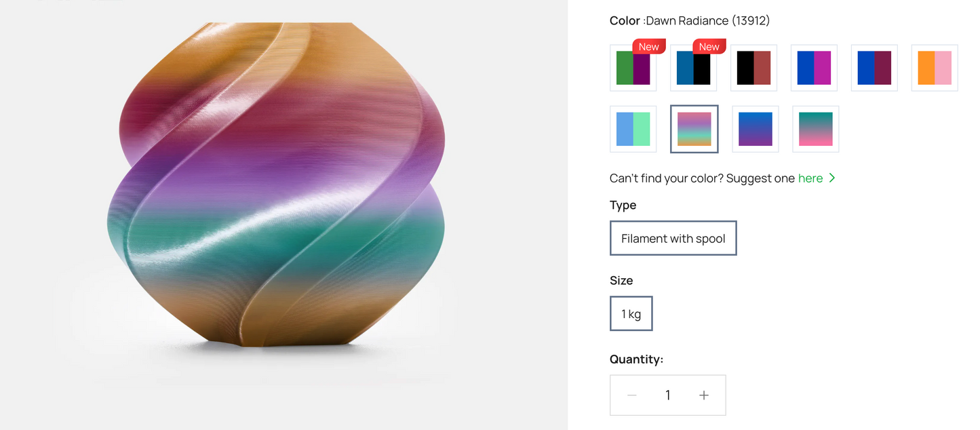Click the green chevron arrow after 'here'

(832, 178)
